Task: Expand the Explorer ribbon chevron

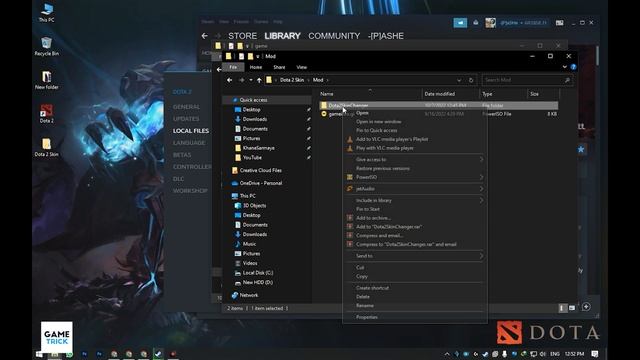Action: 564,67
